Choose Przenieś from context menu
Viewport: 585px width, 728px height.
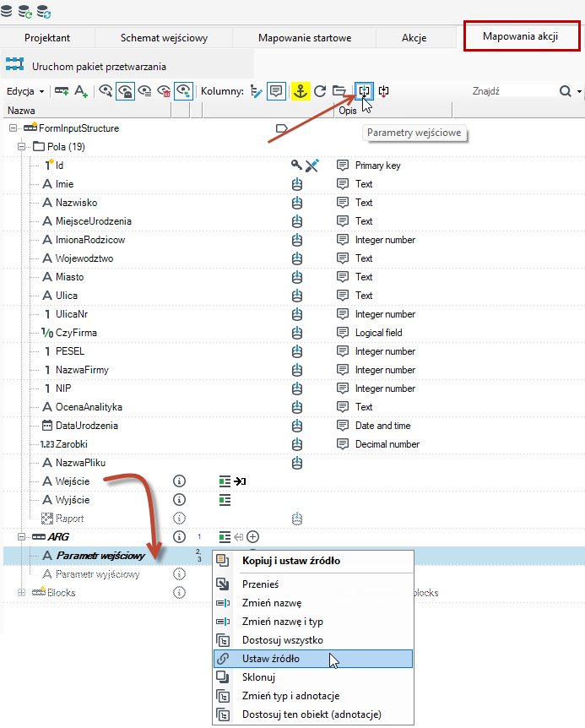pos(313,584)
